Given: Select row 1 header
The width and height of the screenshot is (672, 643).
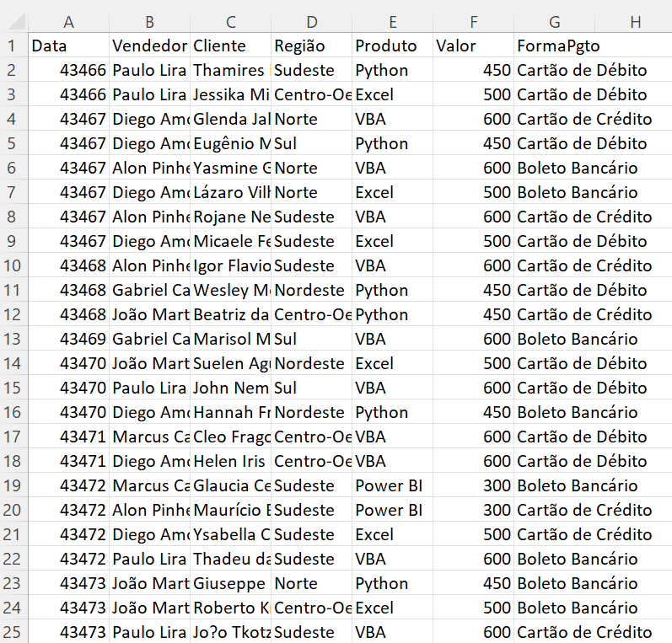Looking at the screenshot, I should pos(13,46).
